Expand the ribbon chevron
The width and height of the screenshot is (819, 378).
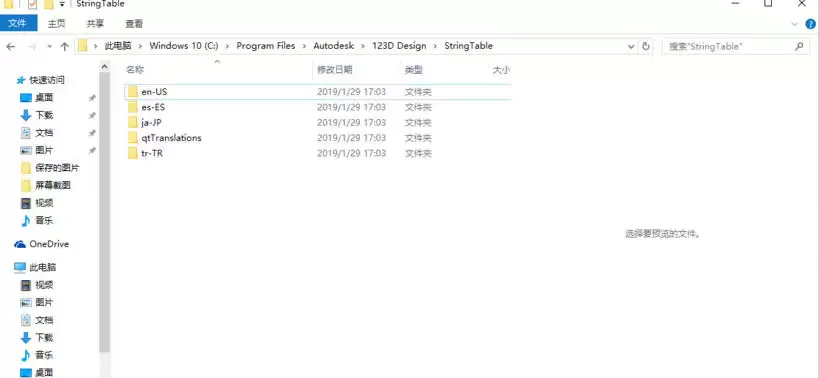(794, 24)
